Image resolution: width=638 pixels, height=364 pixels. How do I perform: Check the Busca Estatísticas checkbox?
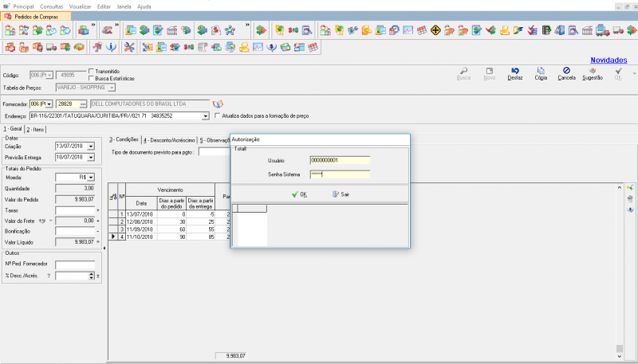tap(91, 78)
